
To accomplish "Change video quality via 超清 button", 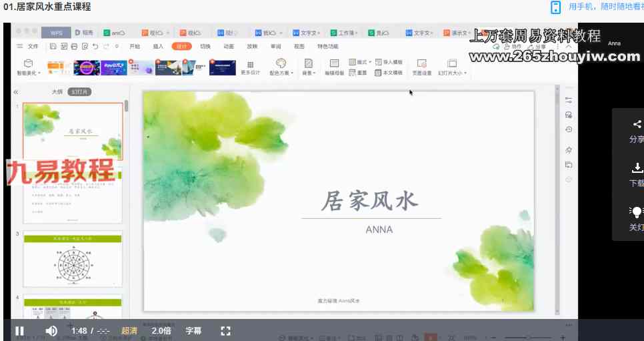I will [129, 330].
